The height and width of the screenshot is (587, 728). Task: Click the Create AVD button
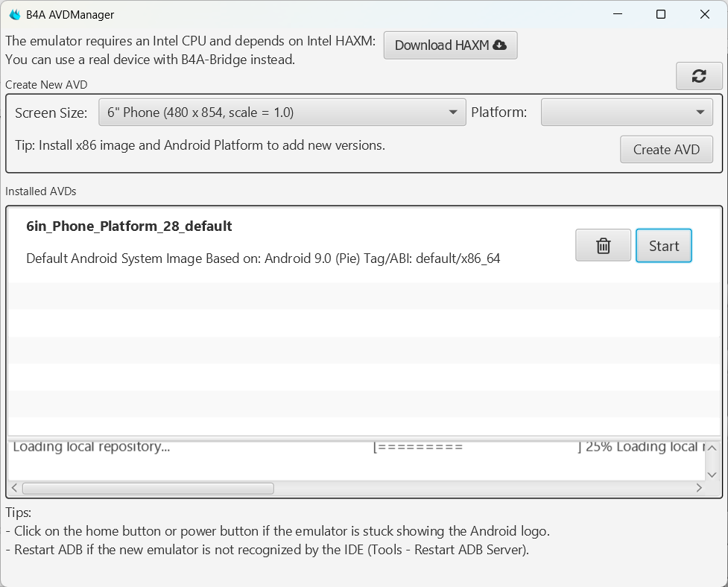(666, 150)
